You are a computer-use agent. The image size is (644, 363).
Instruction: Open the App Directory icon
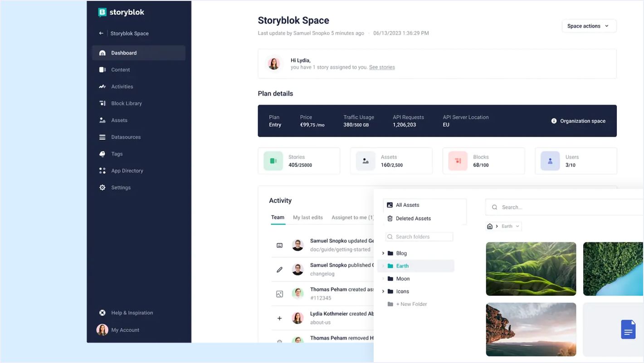(x=102, y=170)
